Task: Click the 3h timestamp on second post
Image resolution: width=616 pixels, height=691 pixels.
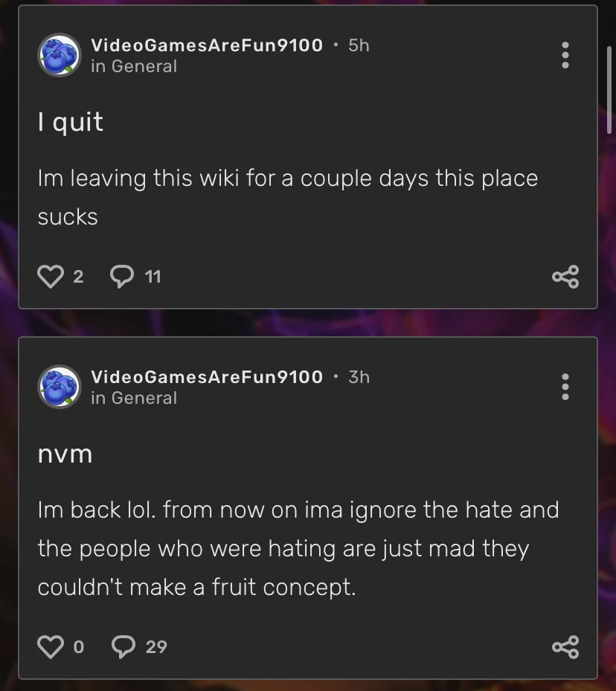Action: coord(359,377)
